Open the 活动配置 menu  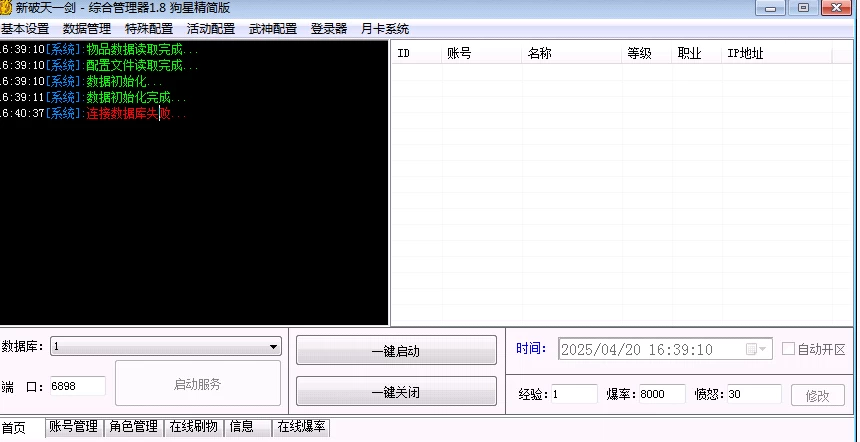click(x=211, y=29)
